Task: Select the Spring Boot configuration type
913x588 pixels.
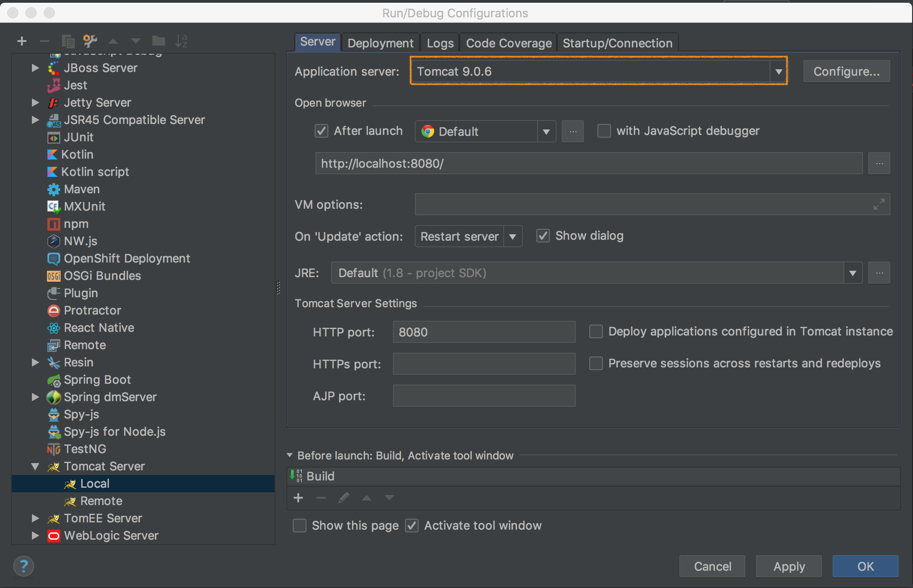Action: coord(97,380)
